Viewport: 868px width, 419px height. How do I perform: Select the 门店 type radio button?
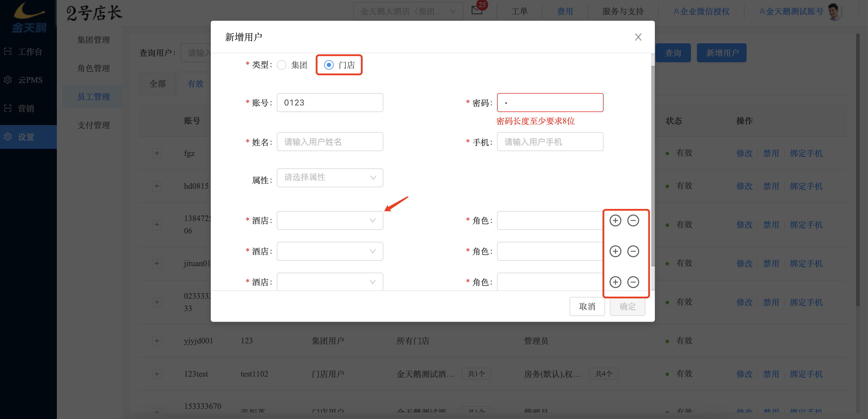[329, 65]
